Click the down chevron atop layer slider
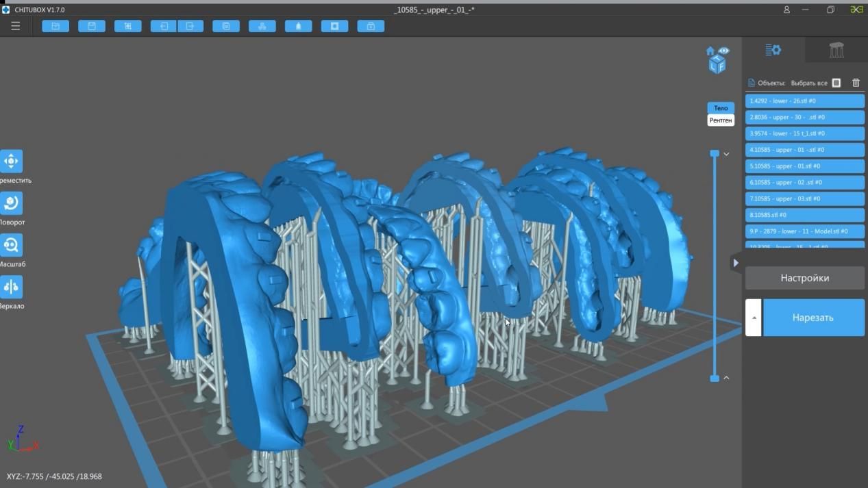The width and height of the screenshot is (868, 488). [726, 154]
